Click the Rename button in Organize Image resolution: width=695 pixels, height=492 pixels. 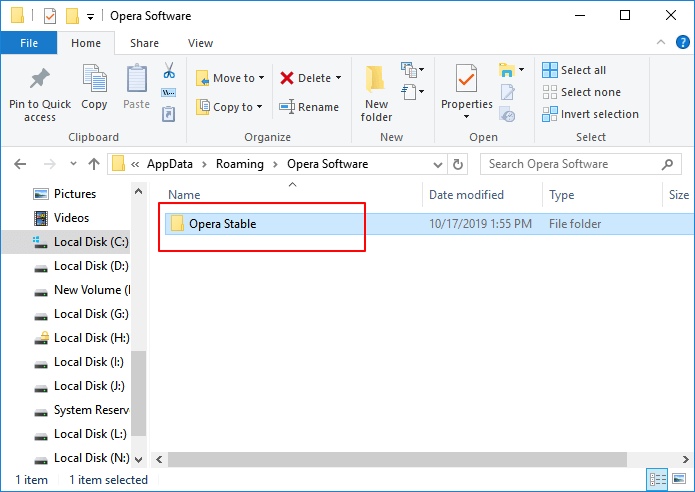point(309,107)
